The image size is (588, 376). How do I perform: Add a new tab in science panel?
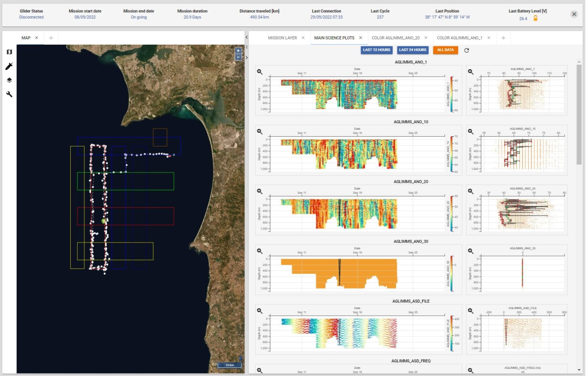coord(503,38)
